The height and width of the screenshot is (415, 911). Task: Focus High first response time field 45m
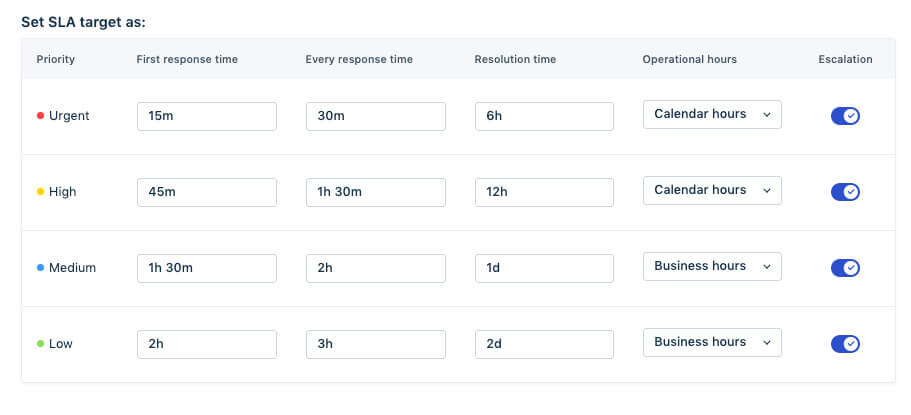(x=207, y=192)
